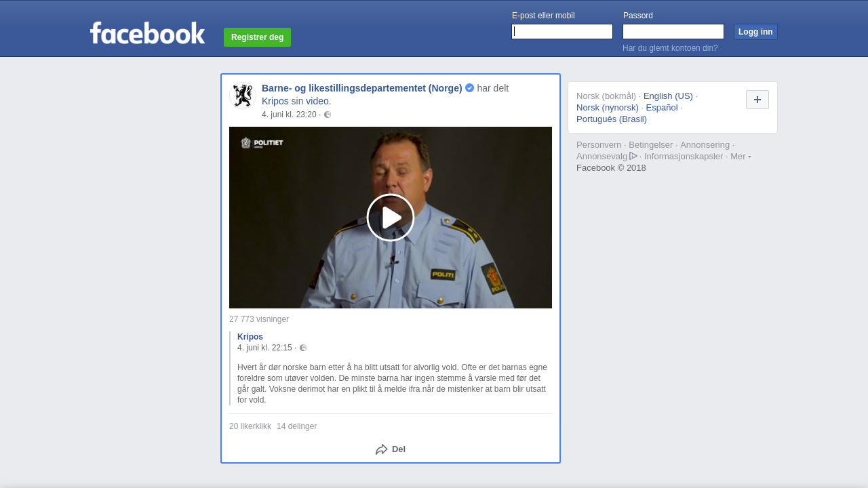868x488 pixels.
Task: Click the globe icon next to Kripos timestamp
Action: point(303,348)
